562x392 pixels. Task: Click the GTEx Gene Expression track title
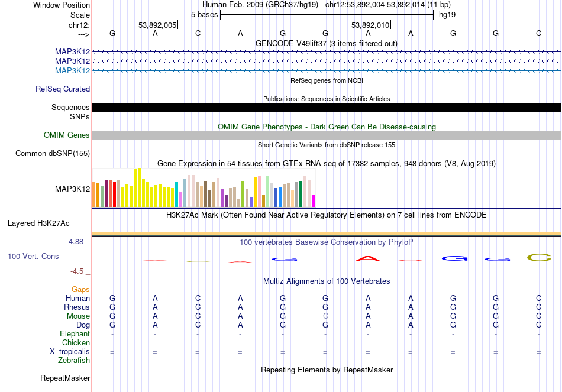(x=327, y=164)
